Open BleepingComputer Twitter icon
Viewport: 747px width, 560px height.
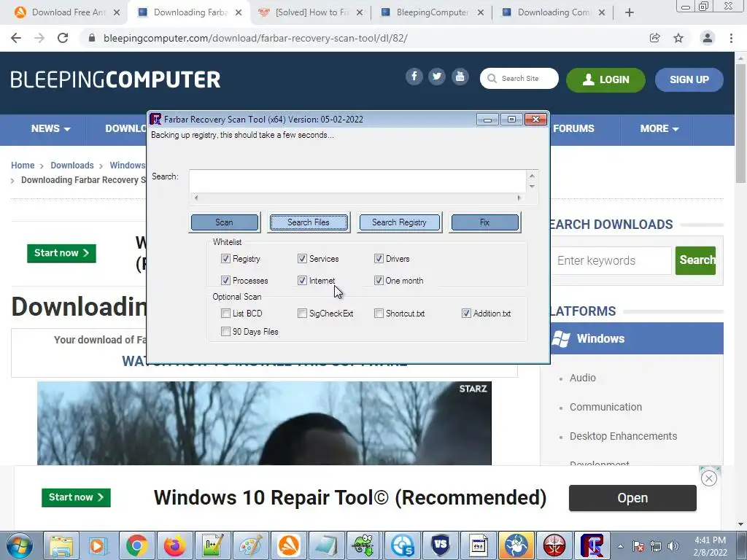437,77
